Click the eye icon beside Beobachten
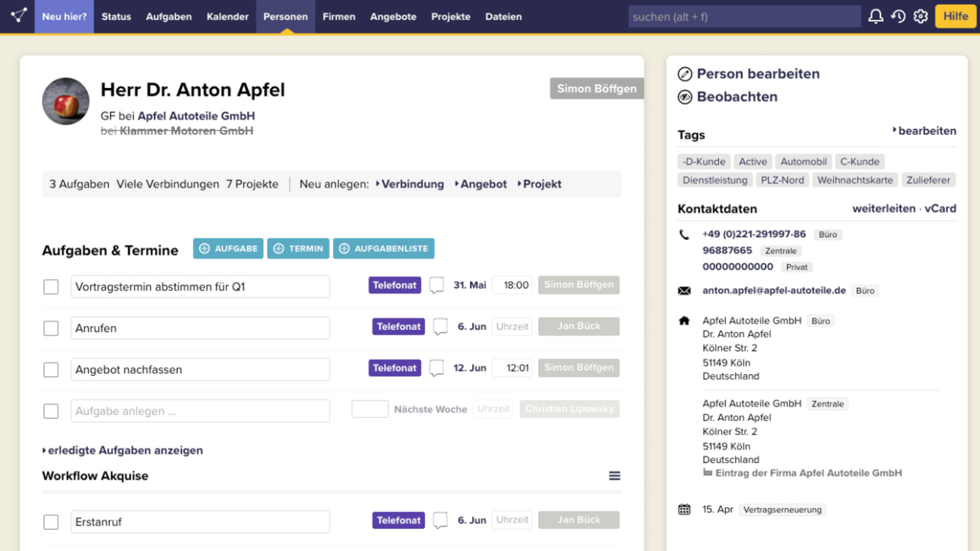980x551 pixels. pos(685,97)
